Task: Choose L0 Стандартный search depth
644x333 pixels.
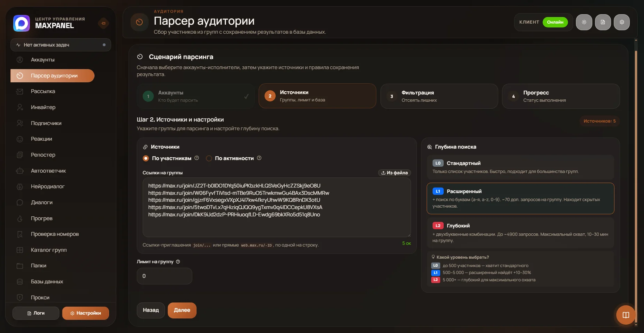Action: [x=520, y=167]
